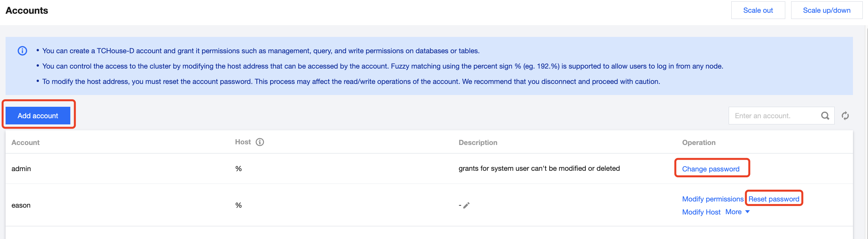Modify permissions for eason
This screenshot has height=239, width=868.
[x=713, y=199]
